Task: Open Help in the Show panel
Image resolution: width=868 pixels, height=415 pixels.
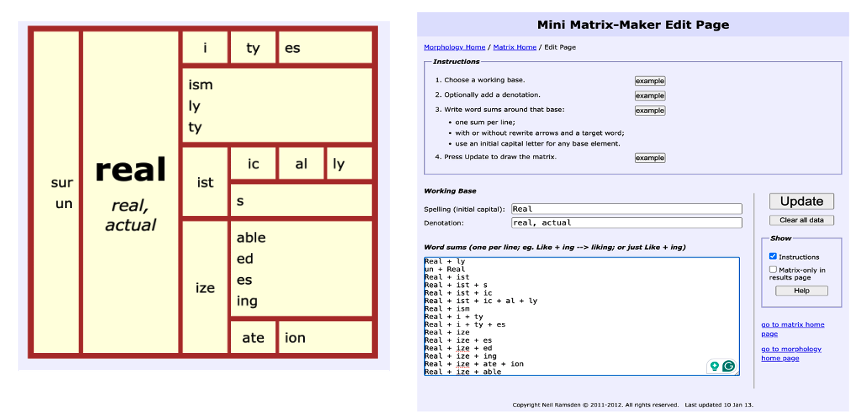Action: (x=801, y=290)
